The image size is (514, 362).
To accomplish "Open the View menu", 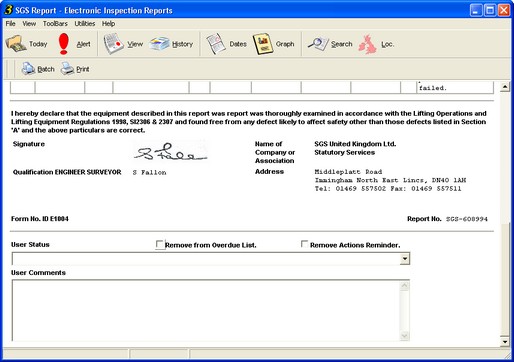I will point(29,24).
